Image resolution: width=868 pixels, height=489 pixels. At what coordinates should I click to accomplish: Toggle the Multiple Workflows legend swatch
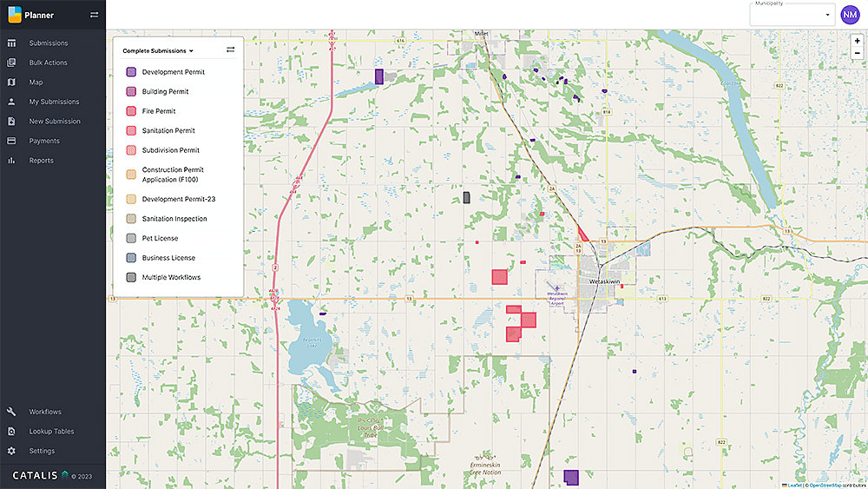[x=131, y=277]
